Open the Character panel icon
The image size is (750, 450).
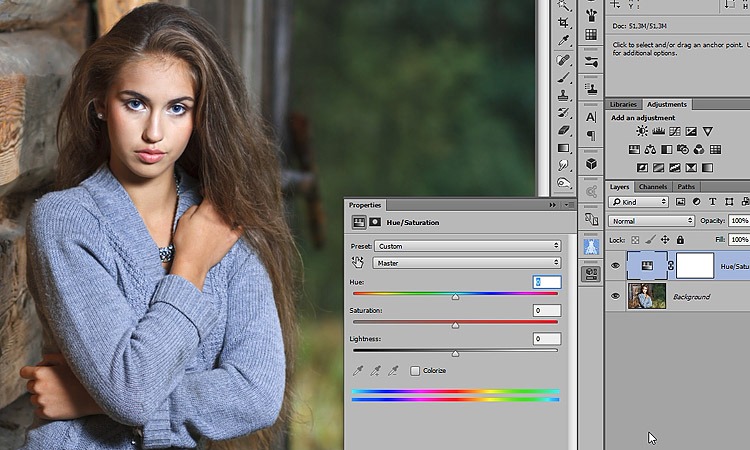(591, 117)
